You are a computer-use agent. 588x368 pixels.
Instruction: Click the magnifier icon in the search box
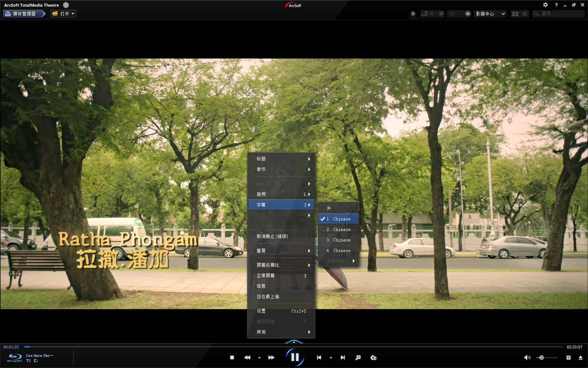[x=536, y=14]
